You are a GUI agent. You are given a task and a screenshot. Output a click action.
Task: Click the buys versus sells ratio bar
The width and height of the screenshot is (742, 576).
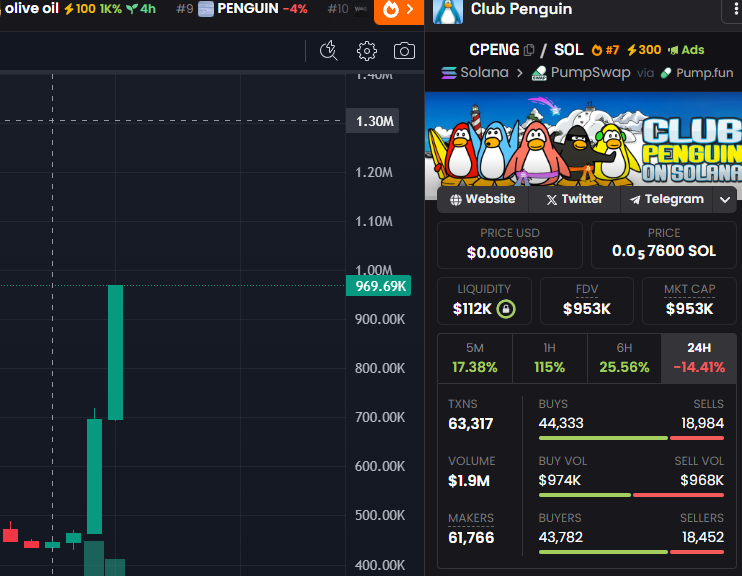(x=631, y=438)
